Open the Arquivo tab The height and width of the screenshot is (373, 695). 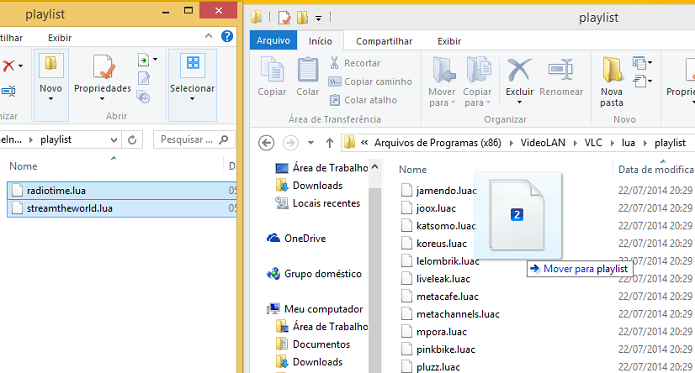click(273, 40)
